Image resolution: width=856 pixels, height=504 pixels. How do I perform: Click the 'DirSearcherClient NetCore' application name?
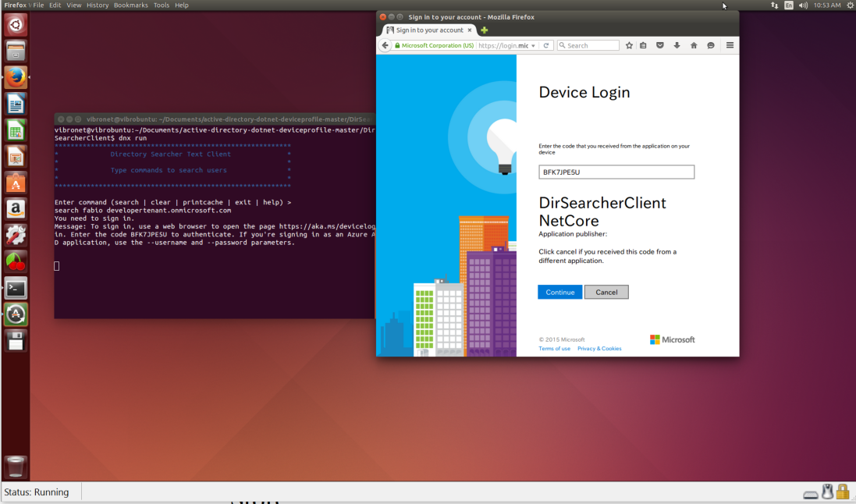click(x=602, y=211)
